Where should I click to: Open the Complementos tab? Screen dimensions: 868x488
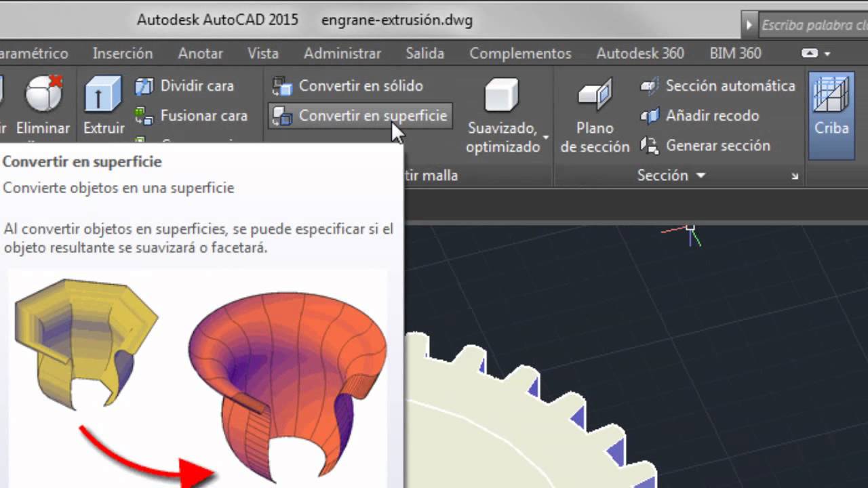(x=521, y=53)
